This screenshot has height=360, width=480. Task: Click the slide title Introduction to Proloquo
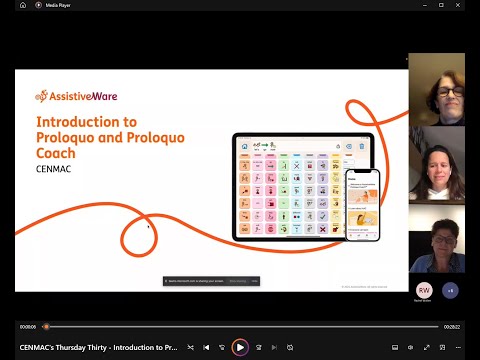110,137
